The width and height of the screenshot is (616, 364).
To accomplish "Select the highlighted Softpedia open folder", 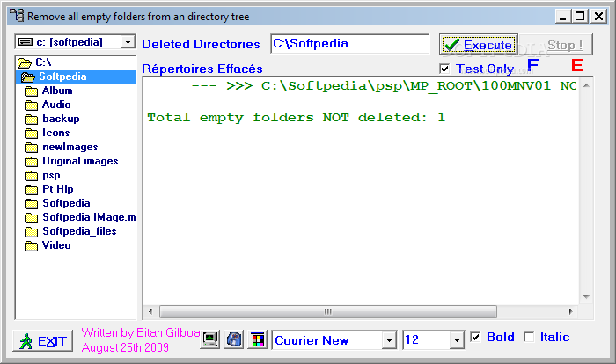I will pos(76,76).
